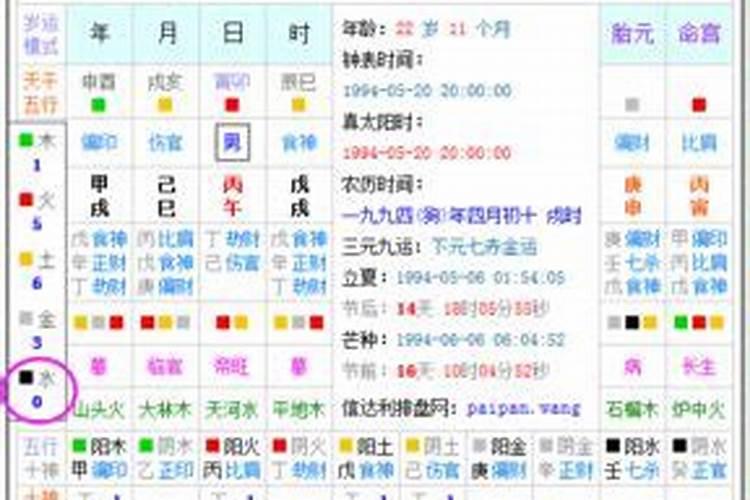Viewport: 750px width, 500px height.
Task: Click the red fire square in the legend
Action: 26,199
